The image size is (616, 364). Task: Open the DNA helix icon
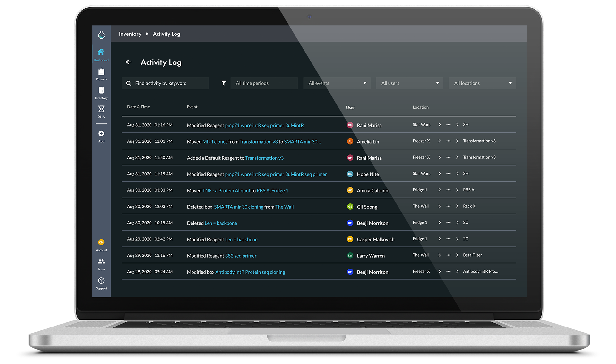(101, 109)
